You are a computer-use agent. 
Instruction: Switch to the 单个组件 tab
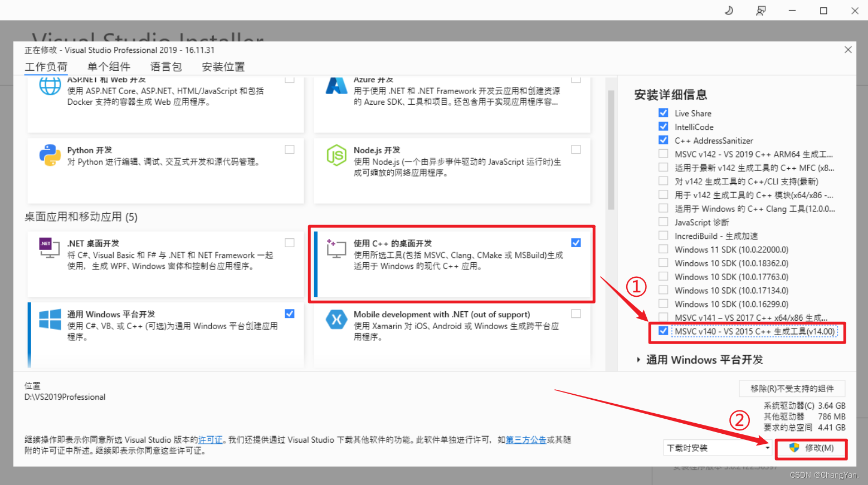pos(109,67)
